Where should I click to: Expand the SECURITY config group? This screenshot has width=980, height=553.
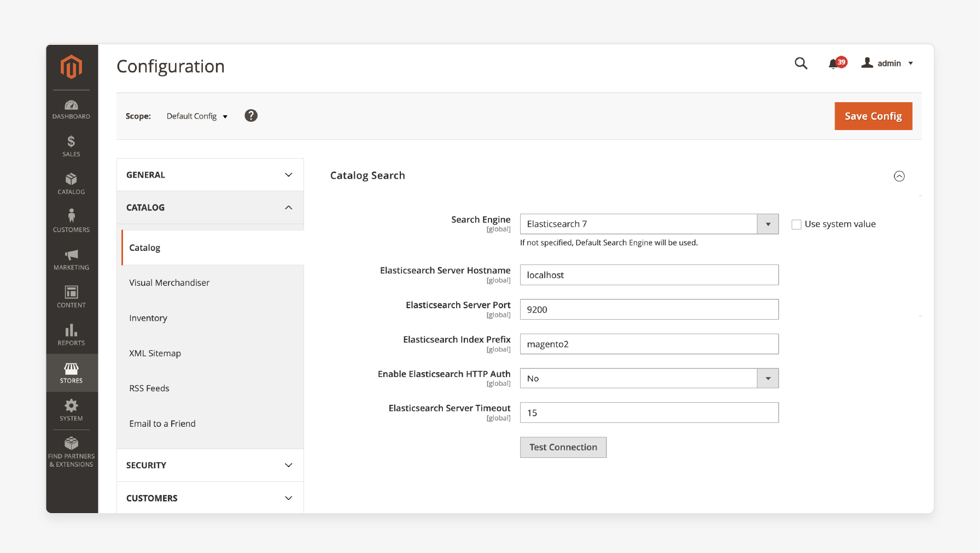(210, 466)
